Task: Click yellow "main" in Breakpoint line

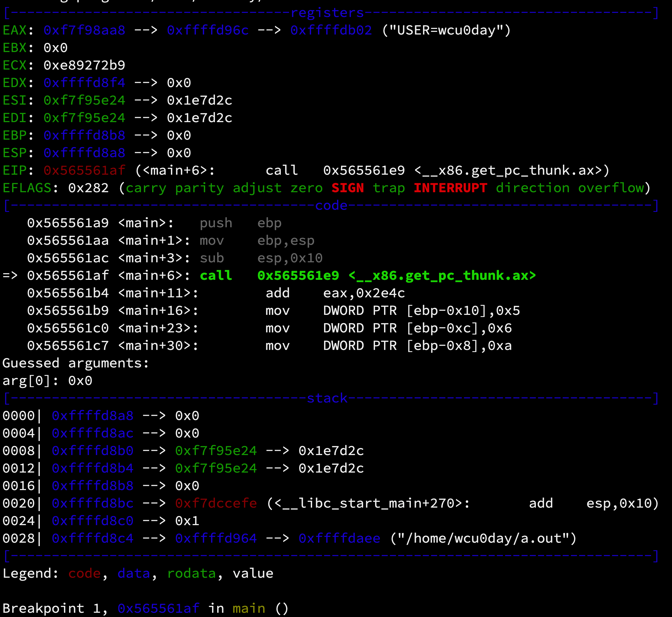Action: coord(249,608)
